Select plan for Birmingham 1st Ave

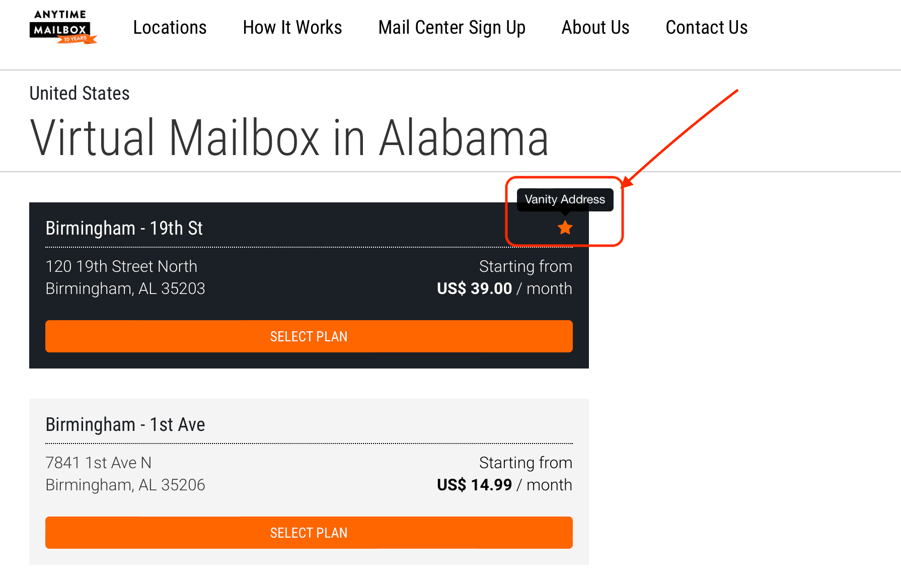coord(309,533)
